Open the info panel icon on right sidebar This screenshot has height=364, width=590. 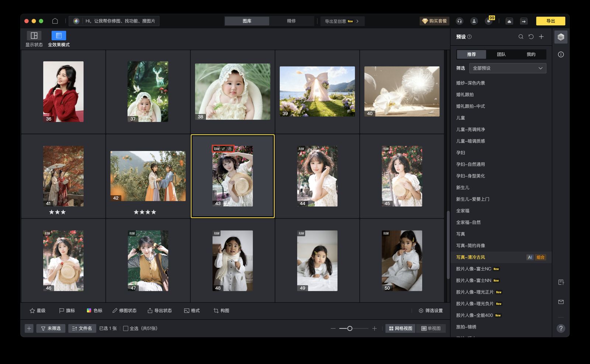561,55
